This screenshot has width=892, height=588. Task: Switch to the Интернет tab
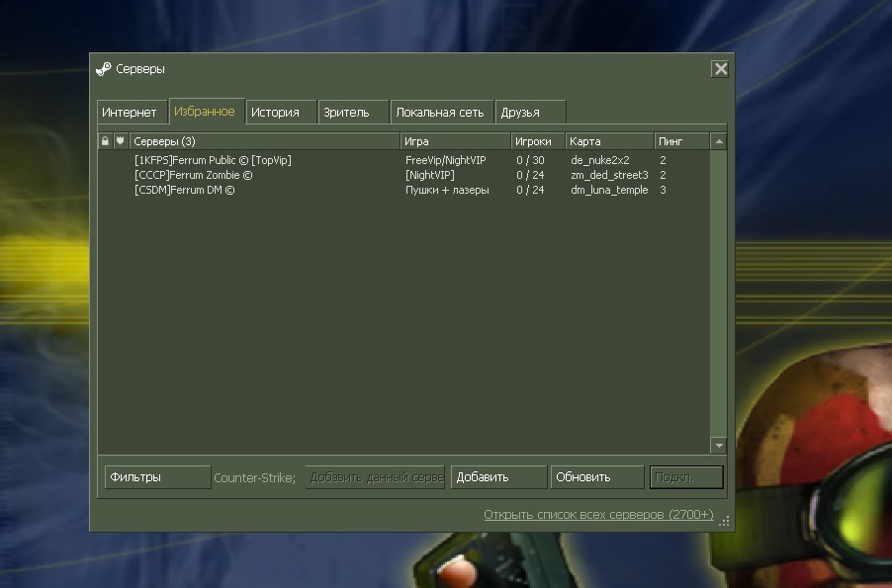coord(130,113)
